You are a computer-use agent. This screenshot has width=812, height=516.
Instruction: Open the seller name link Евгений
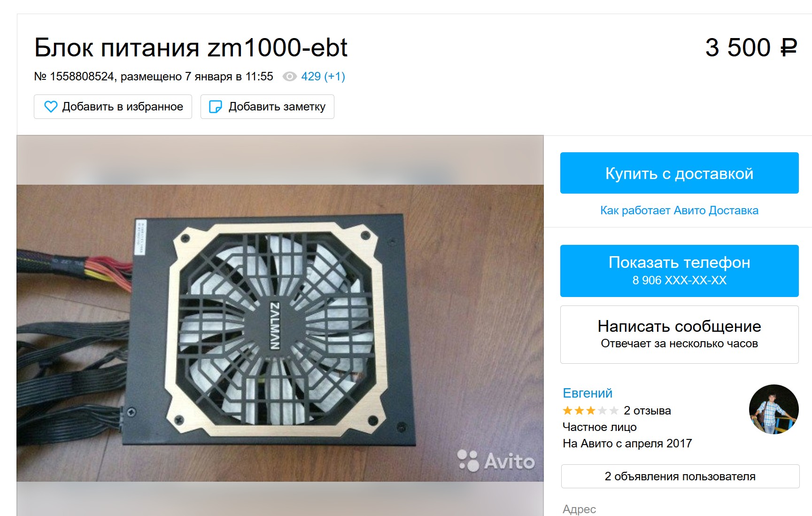tap(588, 393)
